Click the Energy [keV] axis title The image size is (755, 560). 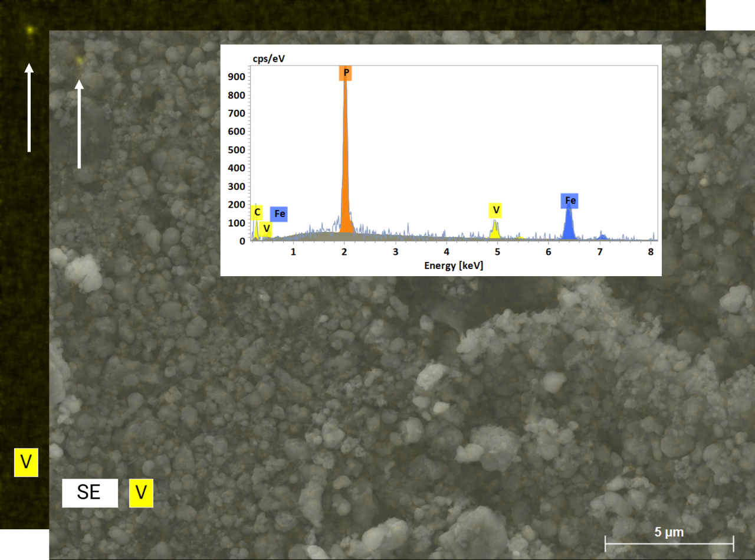pos(454,266)
